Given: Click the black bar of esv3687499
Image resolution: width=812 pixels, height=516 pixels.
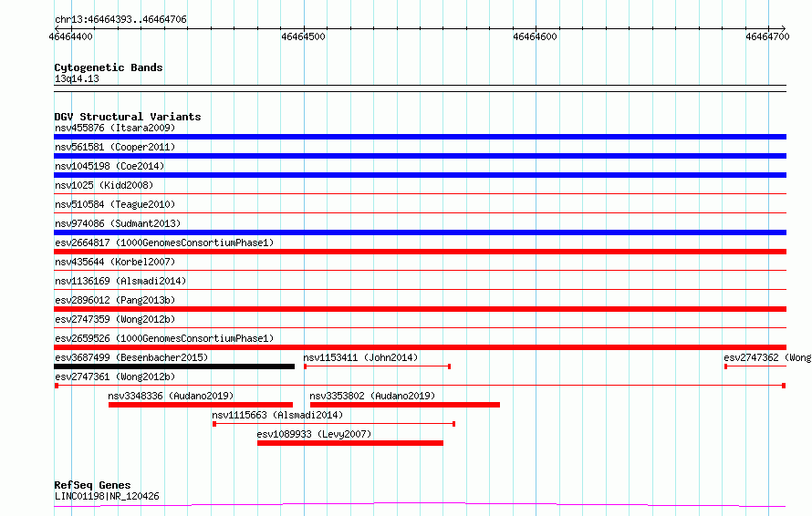Looking at the screenshot, I should [x=174, y=366].
